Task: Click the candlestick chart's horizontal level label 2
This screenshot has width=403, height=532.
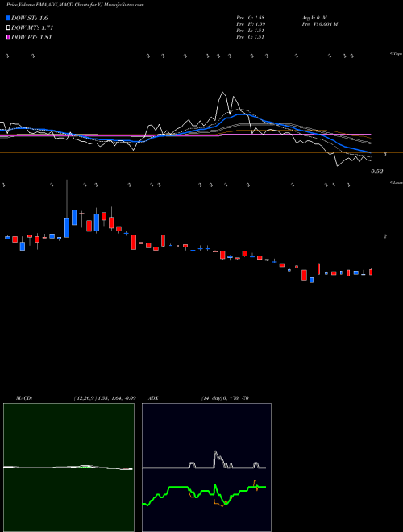Action: [384, 236]
